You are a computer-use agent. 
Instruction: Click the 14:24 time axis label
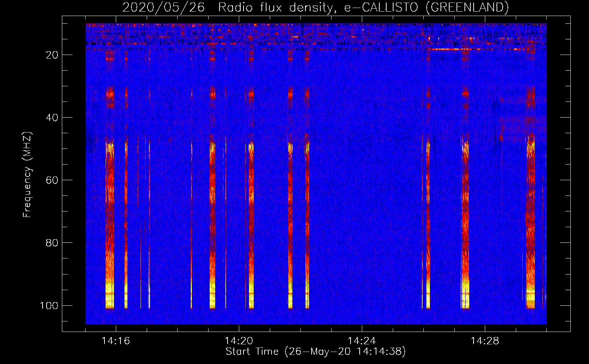362,341
